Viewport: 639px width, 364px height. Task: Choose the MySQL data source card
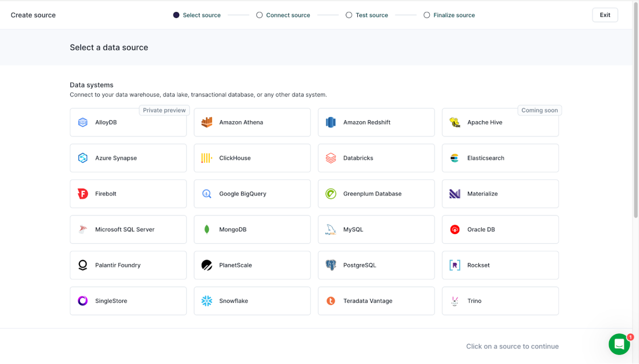click(376, 230)
